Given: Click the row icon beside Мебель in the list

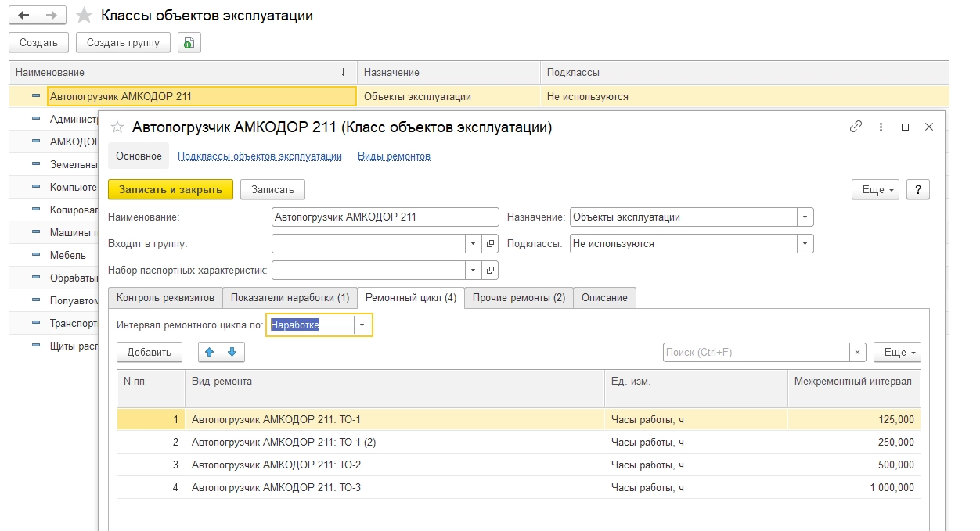Looking at the screenshot, I should click(35, 255).
